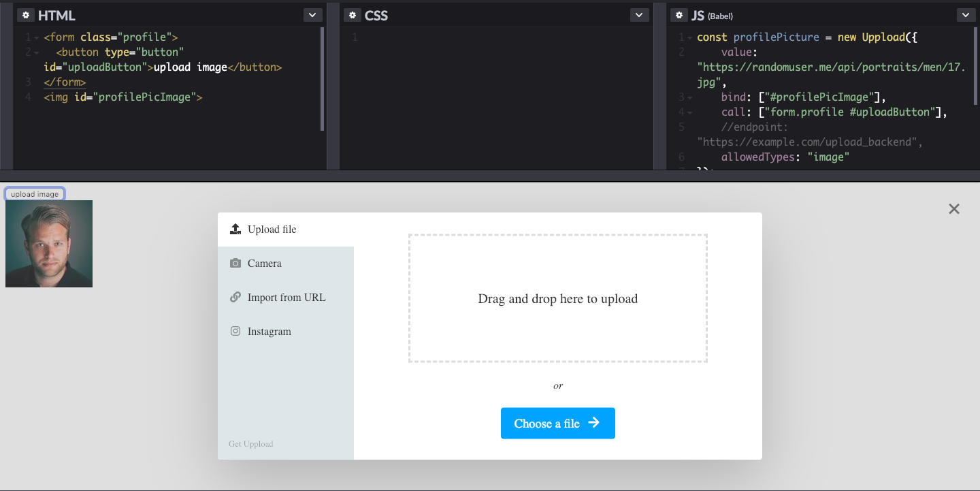Open the JS panel settings gear
This screenshot has width=980, height=491.
click(x=679, y=14)
